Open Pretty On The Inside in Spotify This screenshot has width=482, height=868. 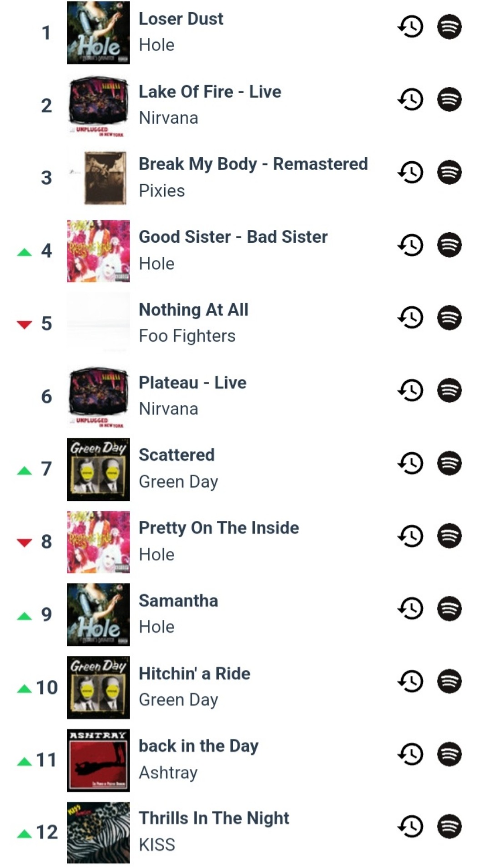(449, 536)
